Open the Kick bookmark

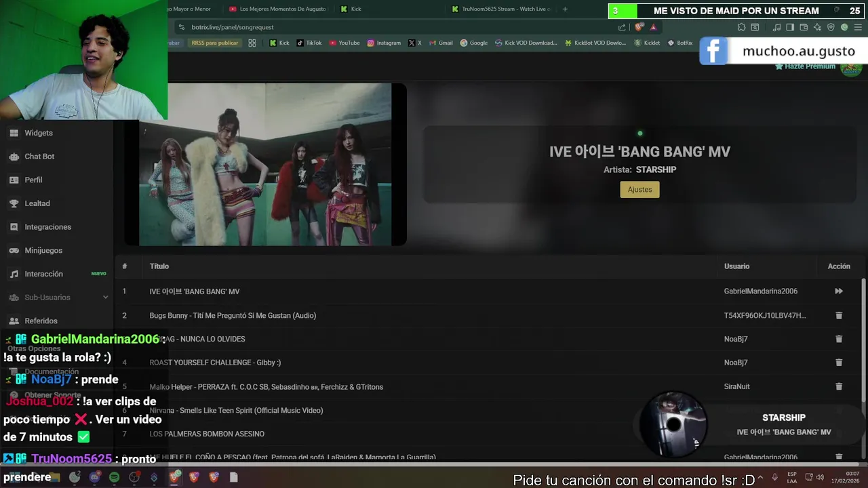click(279, 43)
